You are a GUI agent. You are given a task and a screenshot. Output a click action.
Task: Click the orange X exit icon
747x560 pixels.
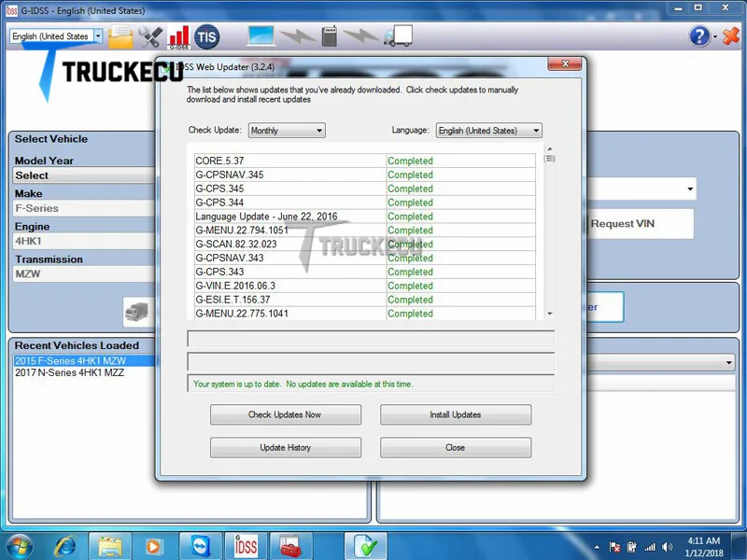[731, 36]
